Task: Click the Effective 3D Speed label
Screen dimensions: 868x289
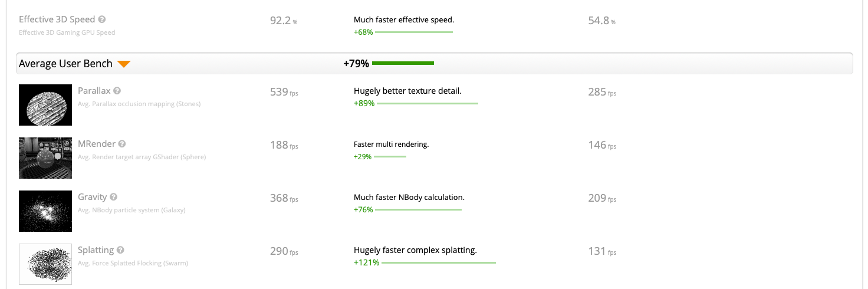Action: click(57, 19)
